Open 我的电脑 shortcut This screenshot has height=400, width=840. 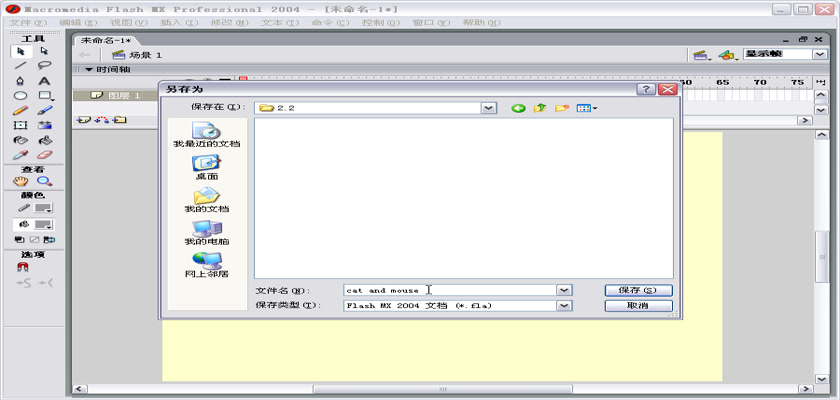(207, 232)
